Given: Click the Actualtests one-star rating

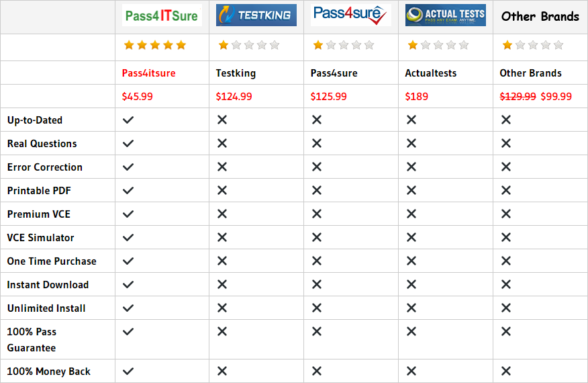Looking at the screenshot, I should [x=438, y=46].
